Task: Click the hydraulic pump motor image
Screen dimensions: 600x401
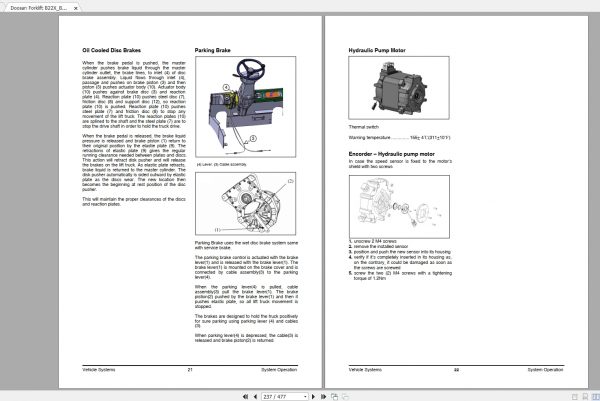Action: pyautogui.click(x=399, y=88)
